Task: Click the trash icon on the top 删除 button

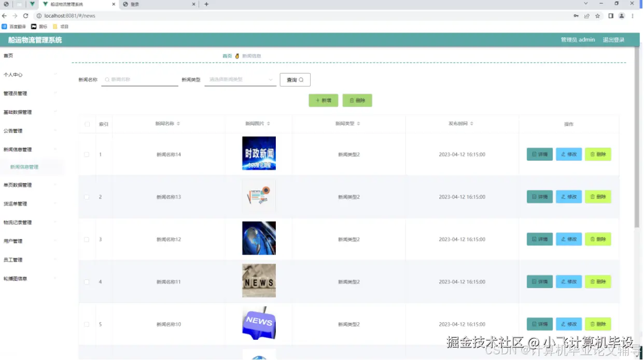Action: click(352, 100)
